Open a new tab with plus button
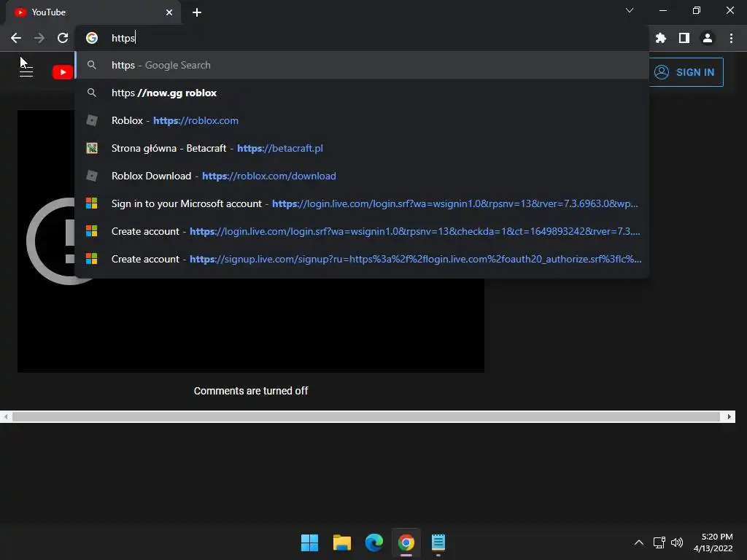 click(x=197, y=12)
